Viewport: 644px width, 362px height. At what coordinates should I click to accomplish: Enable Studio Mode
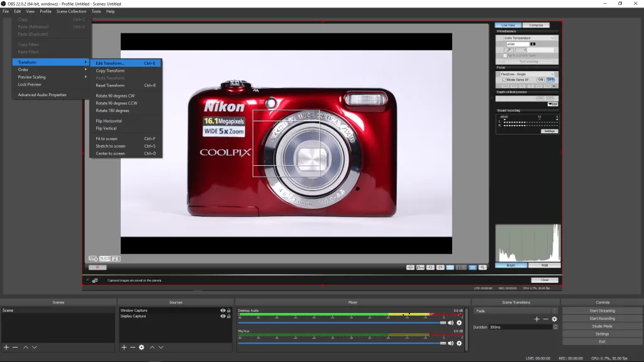point(601,326)
